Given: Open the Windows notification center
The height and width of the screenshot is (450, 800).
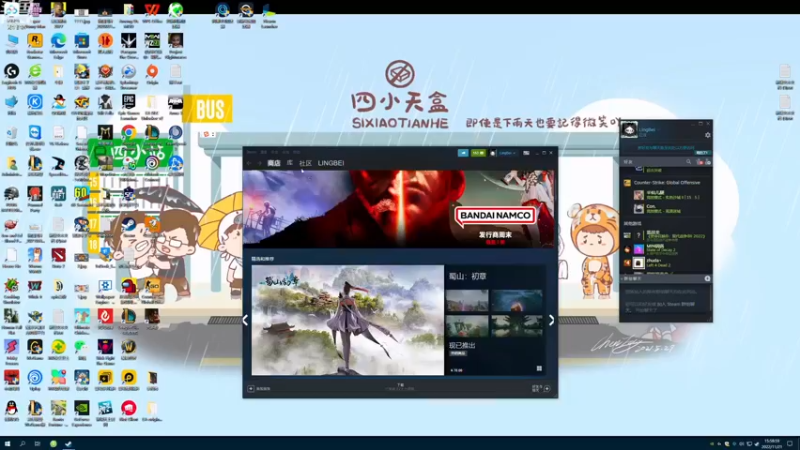Looking at the screenshot, I should pyautogui.click(x=790, y=444).
